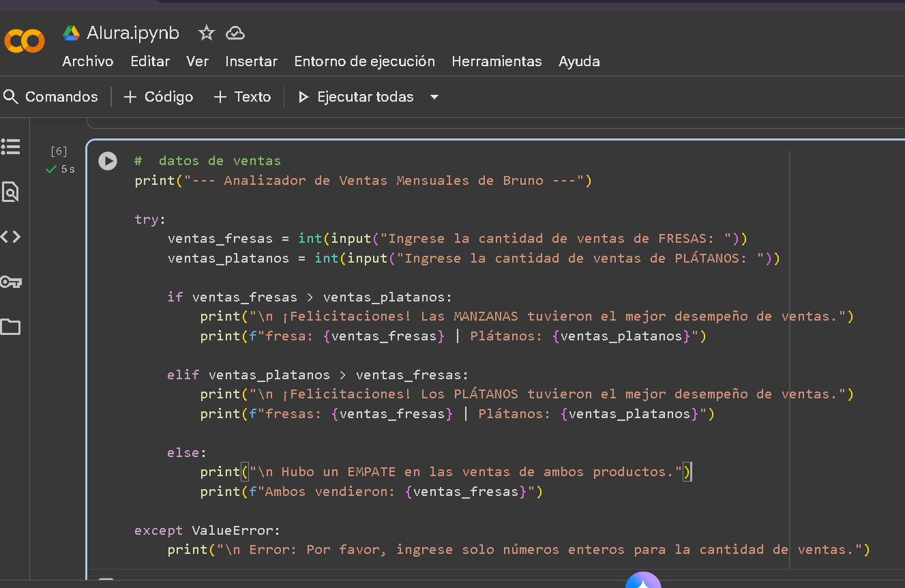Open the Entorno de ejecución menu
The image size is (905, 588).
click(x=364, y=61)
